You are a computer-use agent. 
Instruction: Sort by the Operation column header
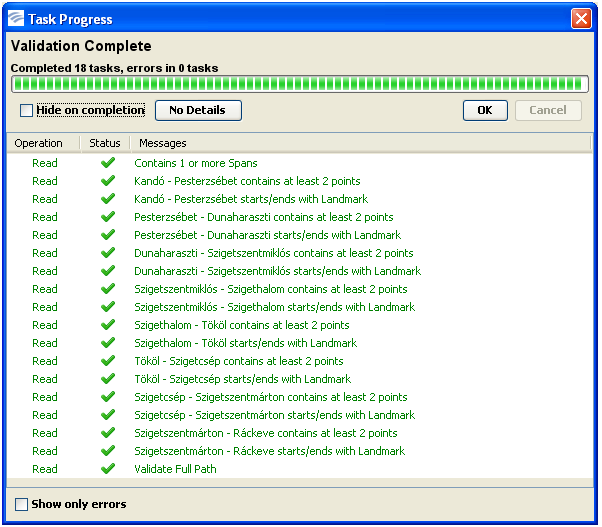pos(38,143)
